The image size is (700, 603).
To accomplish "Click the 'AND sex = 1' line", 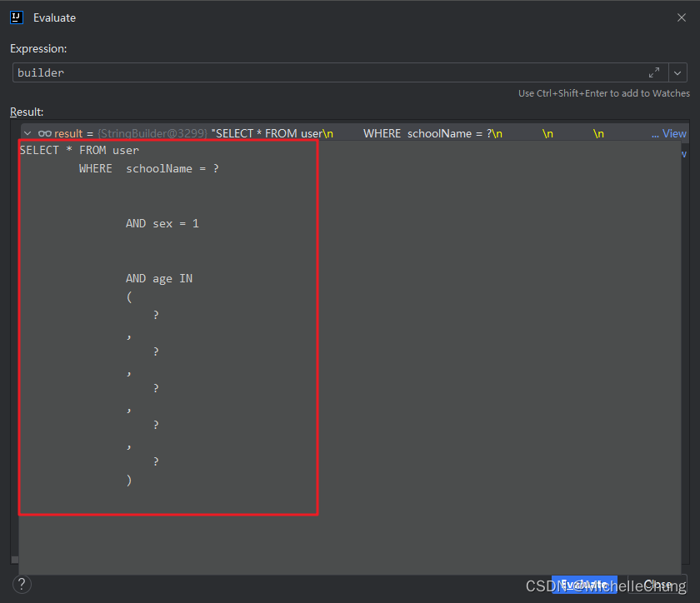I will pos(162,223).
